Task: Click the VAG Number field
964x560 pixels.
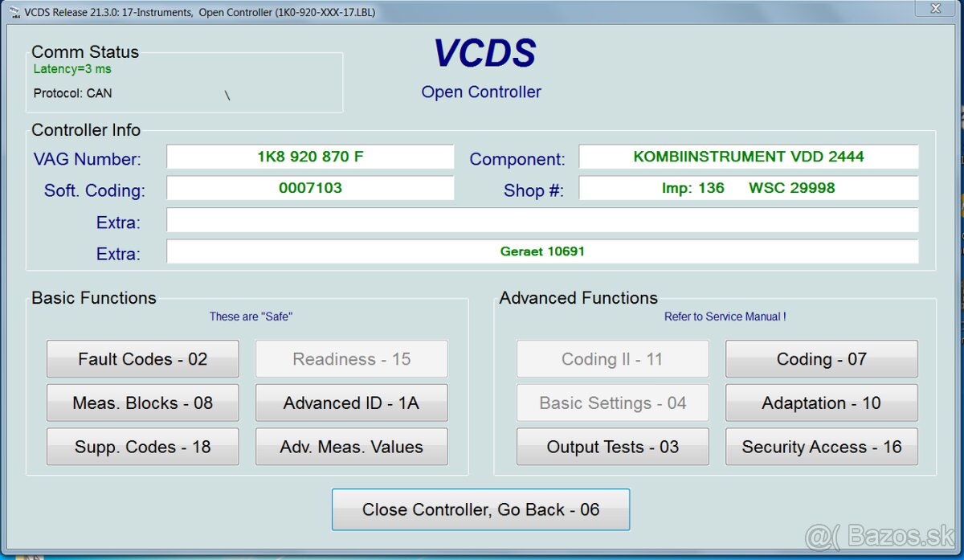Action: [x=310, y=157]
